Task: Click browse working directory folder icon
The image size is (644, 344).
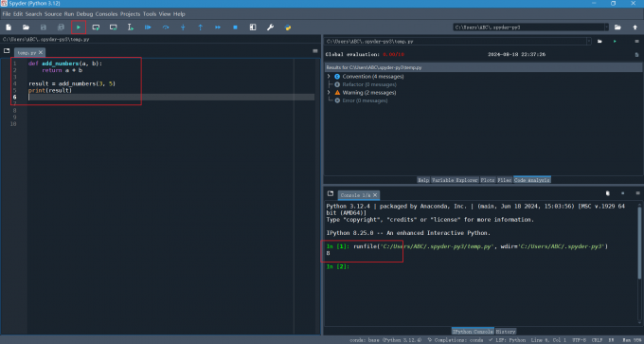Action: [617, 27]
